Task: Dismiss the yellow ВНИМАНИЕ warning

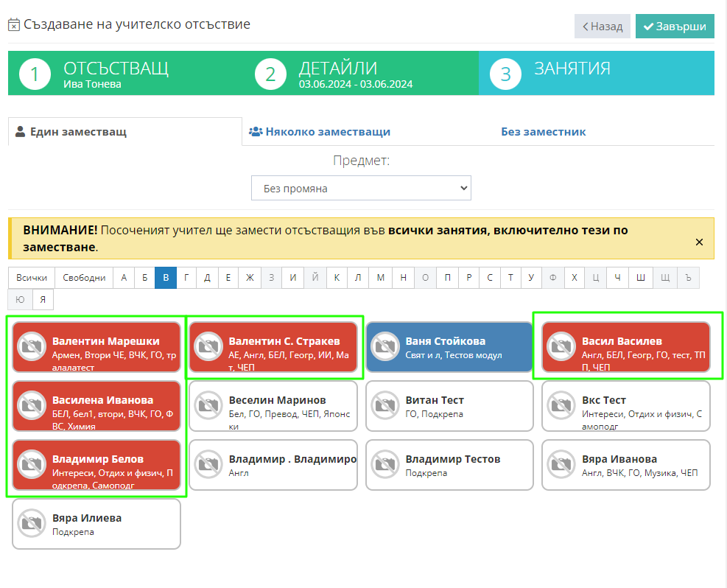Action: (x=699, y=242)
